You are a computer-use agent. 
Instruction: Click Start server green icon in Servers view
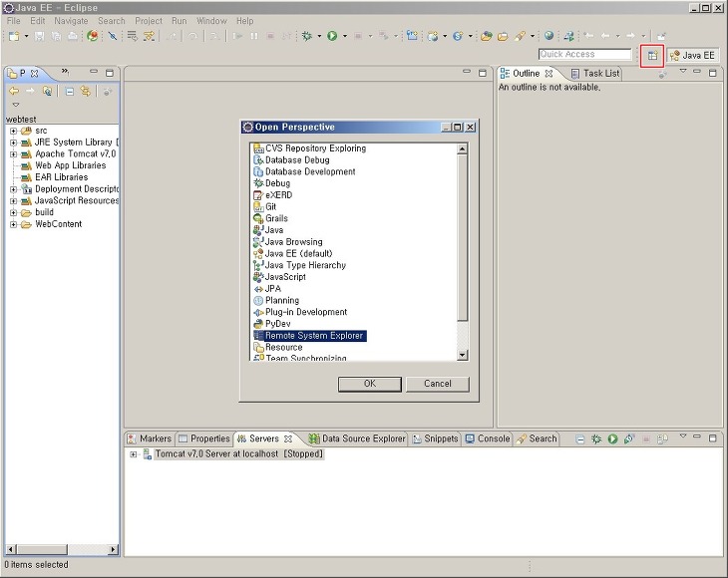[x=613, y=438]
